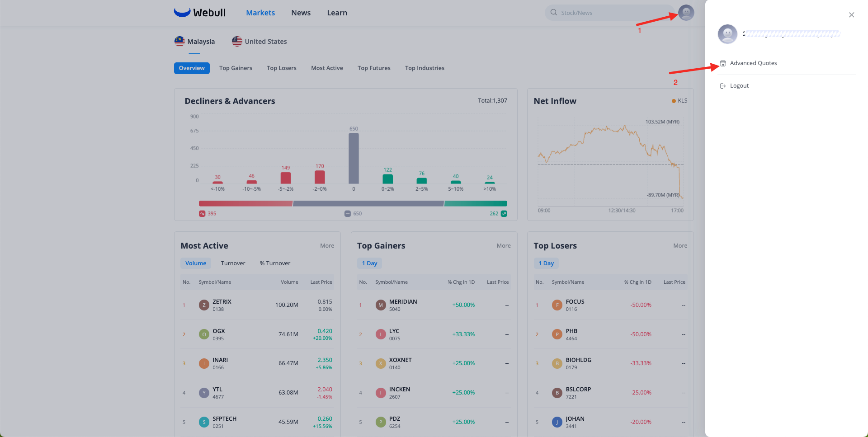Sort Most Active by Volume column header
The image size is (868, 437).
(289, 282)
